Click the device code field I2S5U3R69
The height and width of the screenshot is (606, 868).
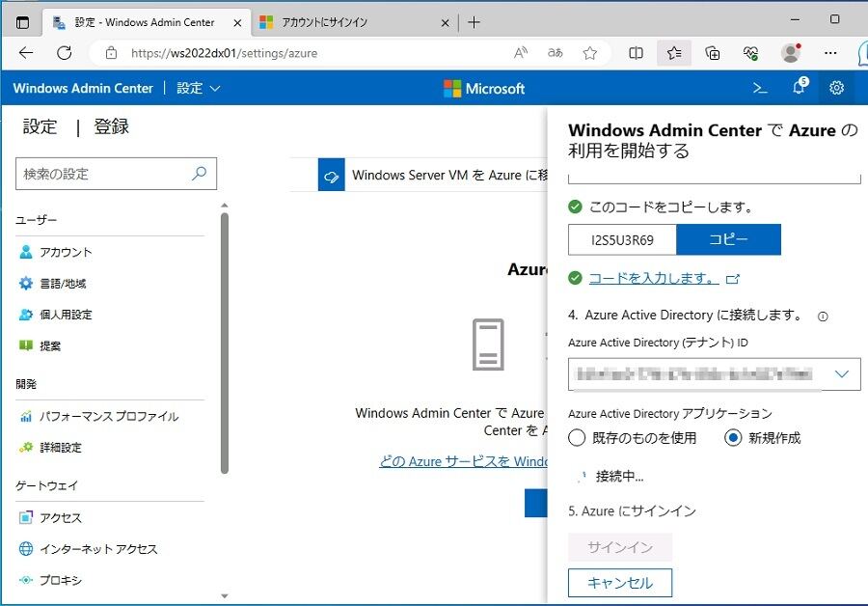622,240
